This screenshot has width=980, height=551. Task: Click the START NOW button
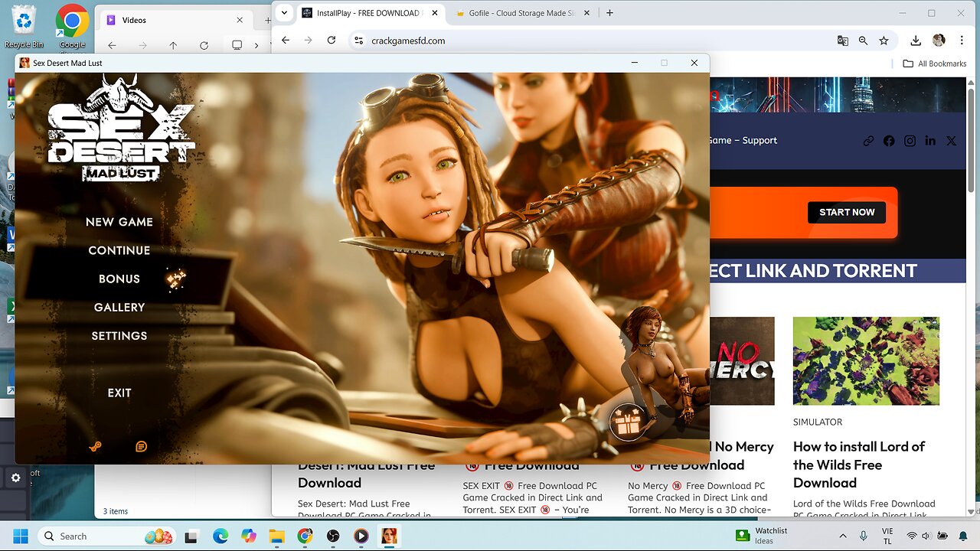click(847, 212)
